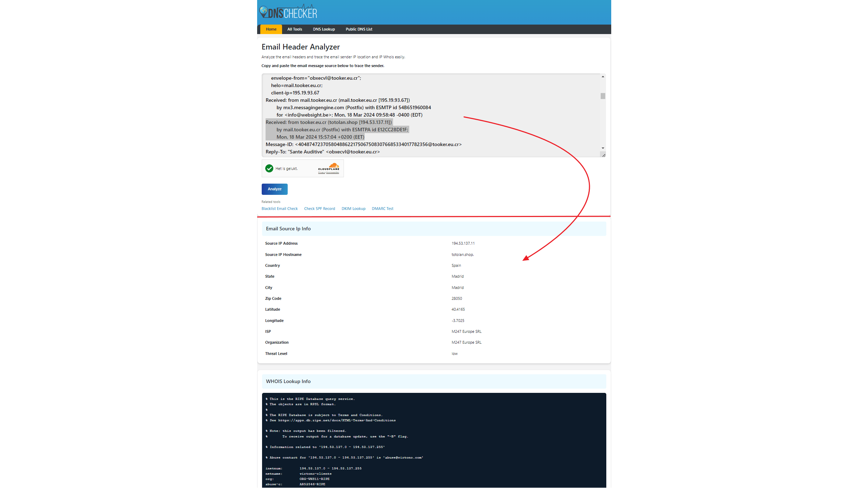
Task: Click the textarea scroll-down arrow
Action: point(603,148)
